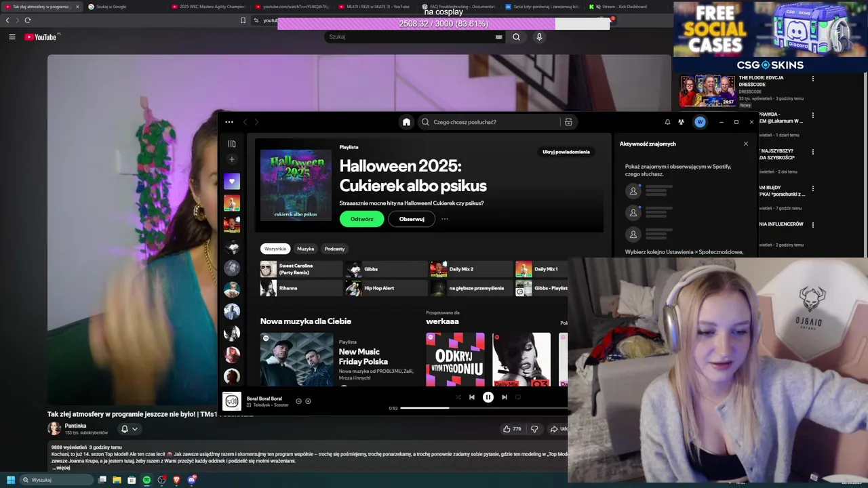Open Rihanna shortcut tile
This screenshot has height=488, width=868.
(301, 288)
